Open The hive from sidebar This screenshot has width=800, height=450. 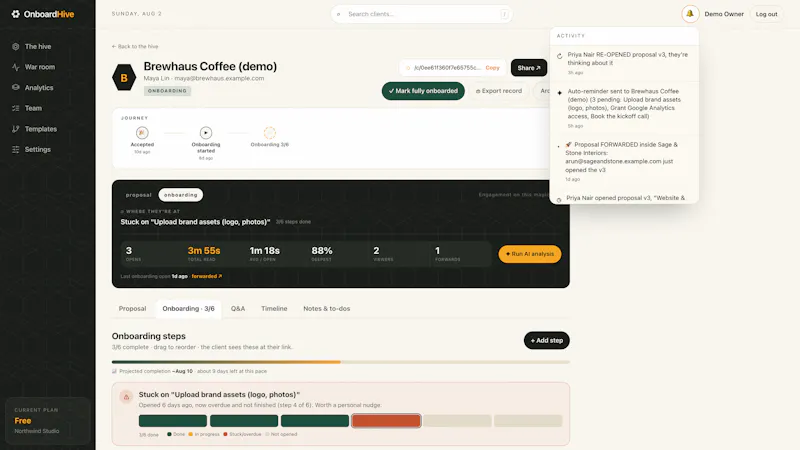point(38,46)
